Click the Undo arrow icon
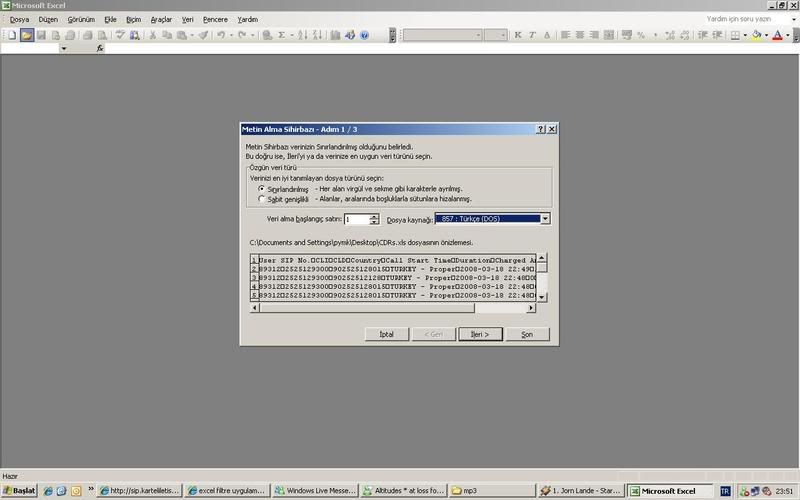The height and width of the screenshot is (500, 800). 221,35
